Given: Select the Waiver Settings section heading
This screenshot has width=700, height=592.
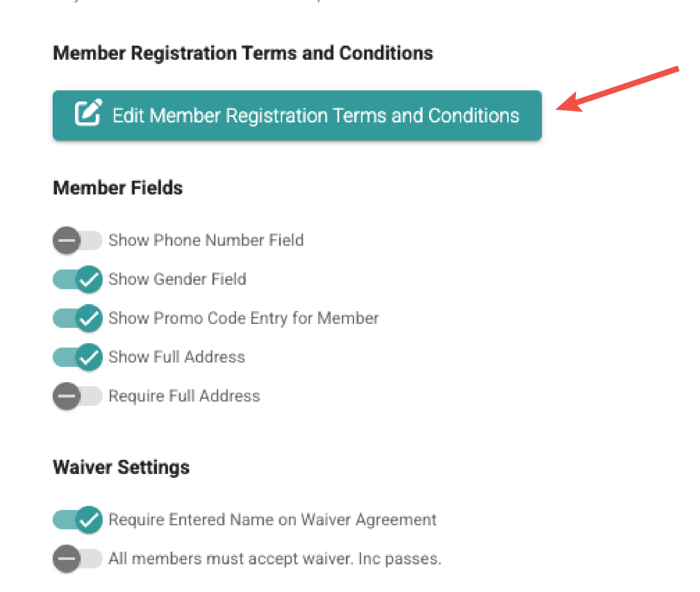Looking at the screenshot, I should [x=121, y=468].
